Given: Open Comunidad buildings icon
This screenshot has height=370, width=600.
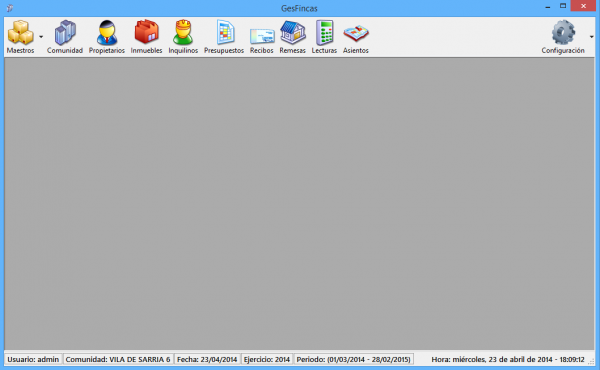Looking at the screenshot, I should pyautogui.click(x=65, y=33).
